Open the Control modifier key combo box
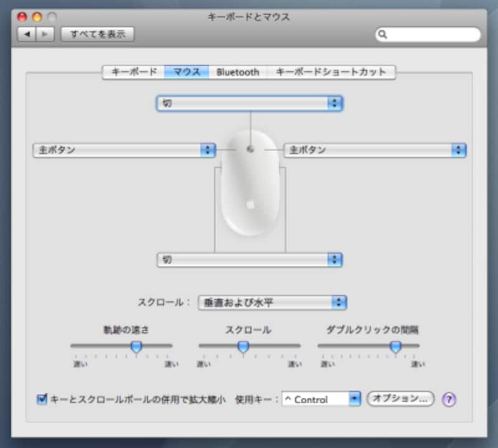 tap(321, 399)
